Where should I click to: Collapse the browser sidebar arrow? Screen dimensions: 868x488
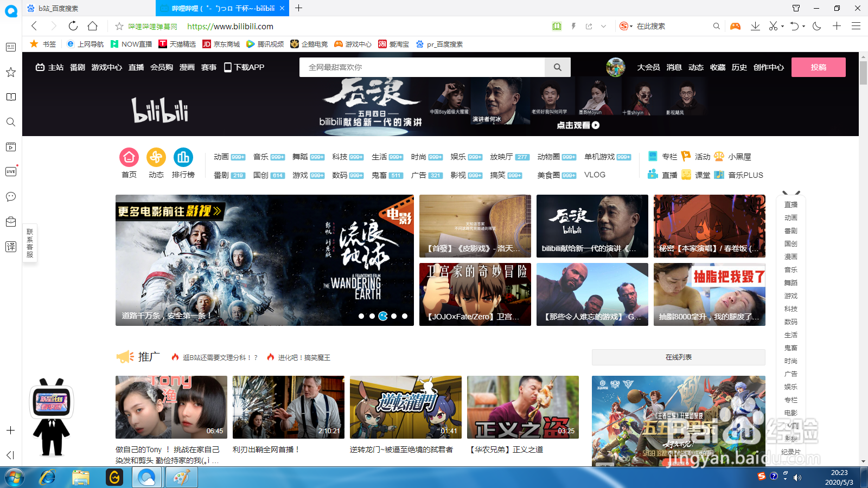(x=11, y=455)
